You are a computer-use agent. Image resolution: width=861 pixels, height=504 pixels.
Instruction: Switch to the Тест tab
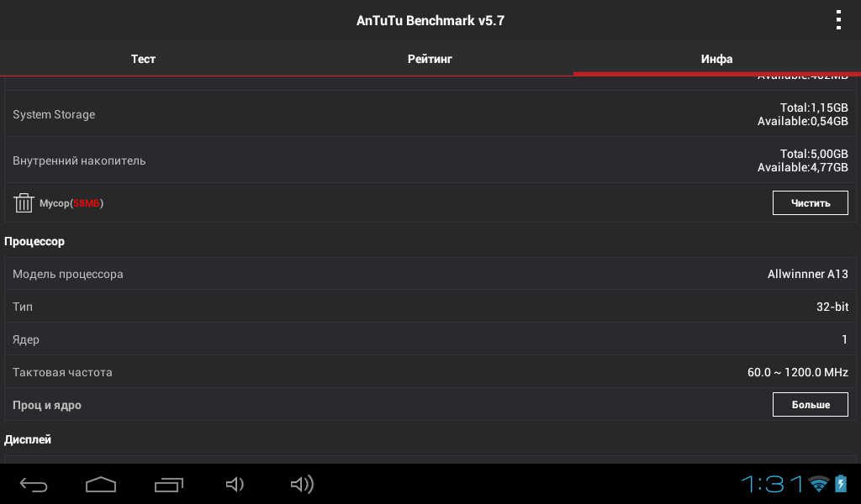tap(143, 59)
